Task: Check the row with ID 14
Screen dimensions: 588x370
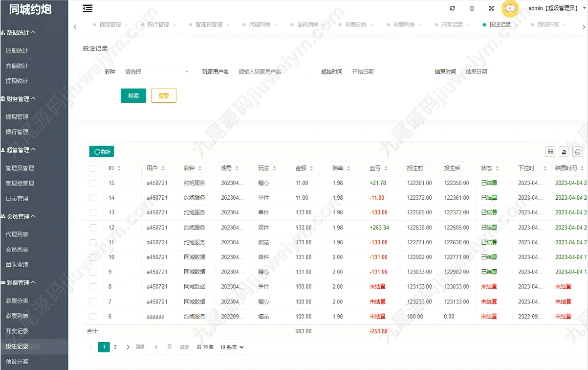Action: 93,198
